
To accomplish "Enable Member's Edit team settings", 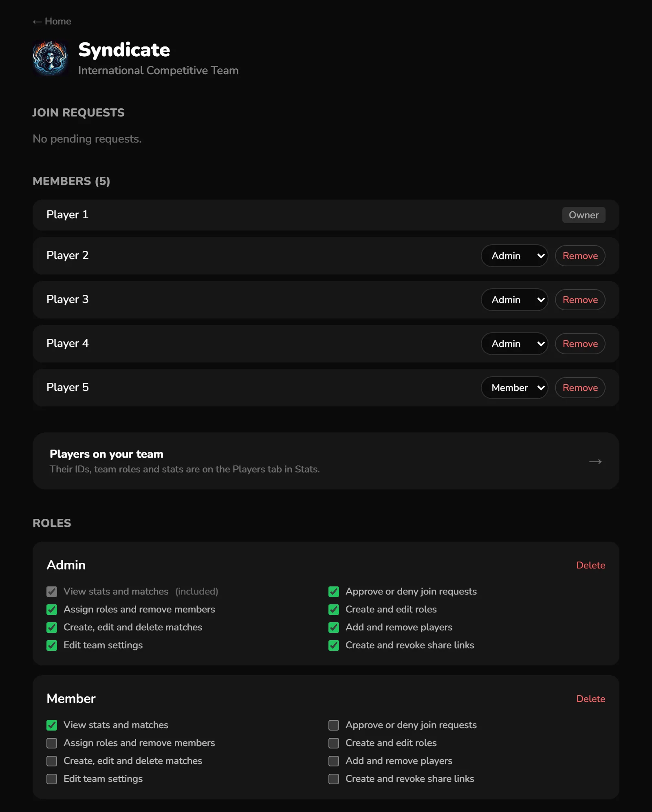I will pos(52,779).
